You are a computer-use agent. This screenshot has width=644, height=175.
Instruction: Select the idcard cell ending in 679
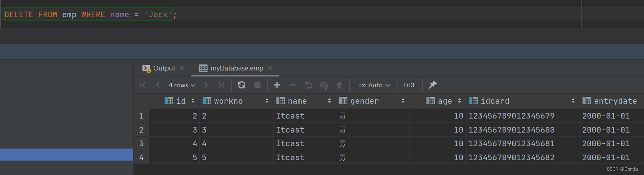pos(512,116)
